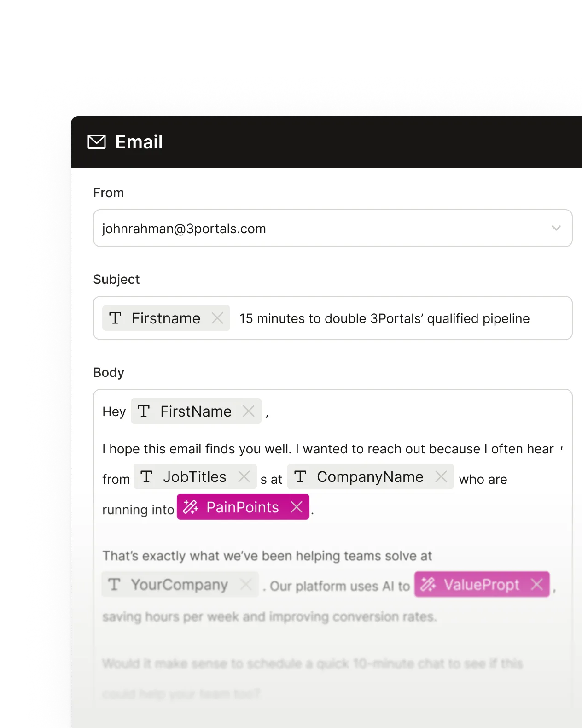
Task: Click the envelope icon in the Email header
Action: (x=96, y=142)
